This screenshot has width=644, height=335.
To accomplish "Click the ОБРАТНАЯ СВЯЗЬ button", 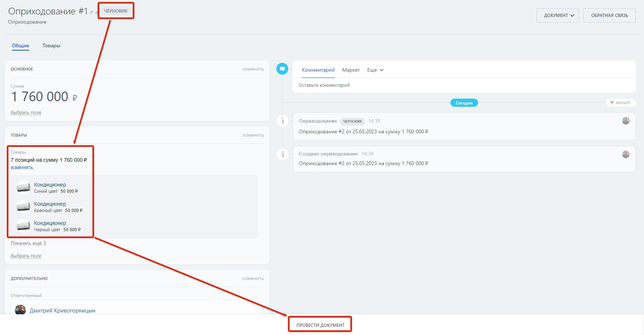I will coord(610,16).
